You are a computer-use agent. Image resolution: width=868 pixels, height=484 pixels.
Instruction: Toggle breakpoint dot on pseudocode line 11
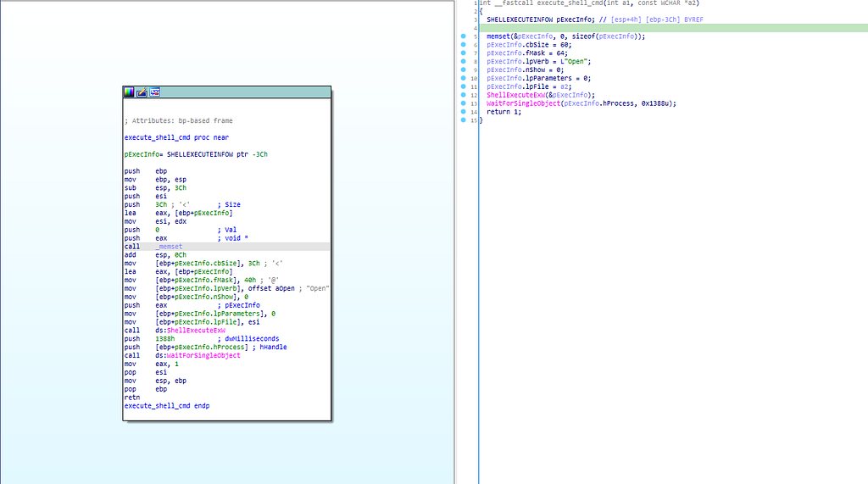click(x=464, y=86)
